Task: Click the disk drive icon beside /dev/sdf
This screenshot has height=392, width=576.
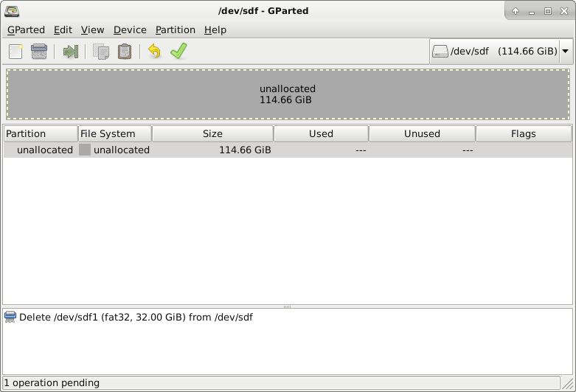Action: click(440, 51)
